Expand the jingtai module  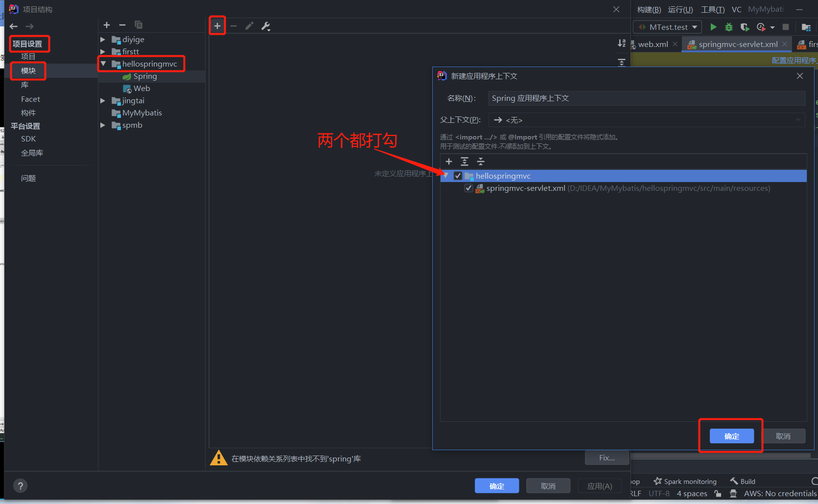(103, 101)
